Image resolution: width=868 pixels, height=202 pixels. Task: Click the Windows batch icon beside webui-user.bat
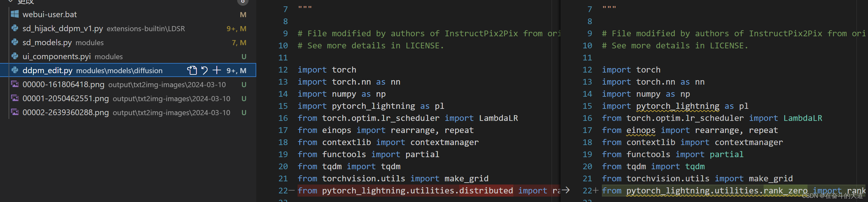(15, 14)
